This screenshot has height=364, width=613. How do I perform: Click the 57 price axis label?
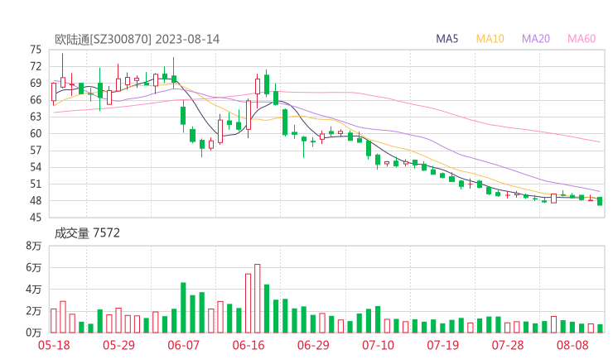pos(36,151)
